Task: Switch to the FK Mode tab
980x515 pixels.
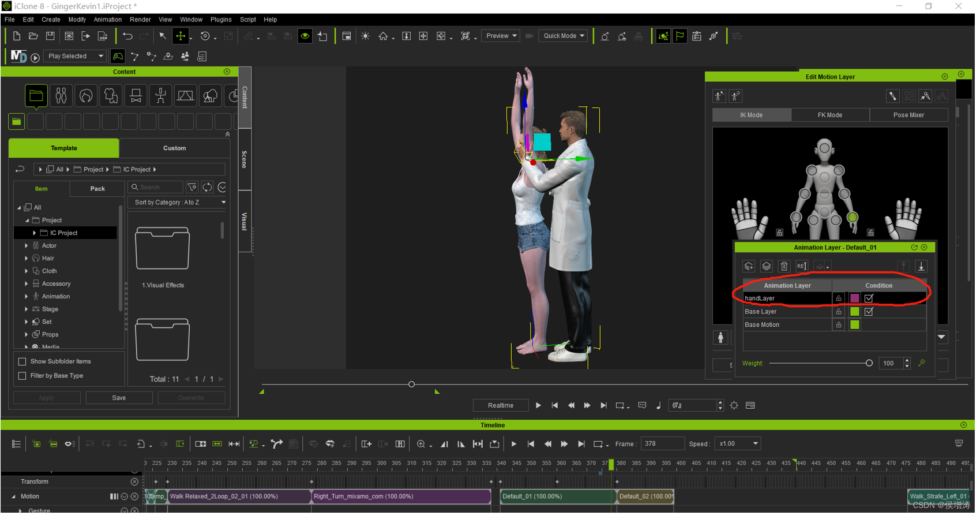Action: (x=830, y=115)
